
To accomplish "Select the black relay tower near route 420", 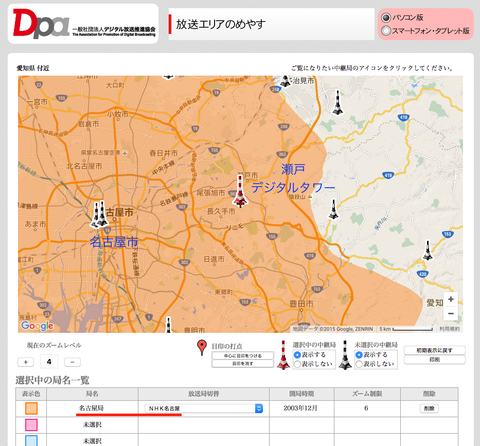I will tap(428, 250).
